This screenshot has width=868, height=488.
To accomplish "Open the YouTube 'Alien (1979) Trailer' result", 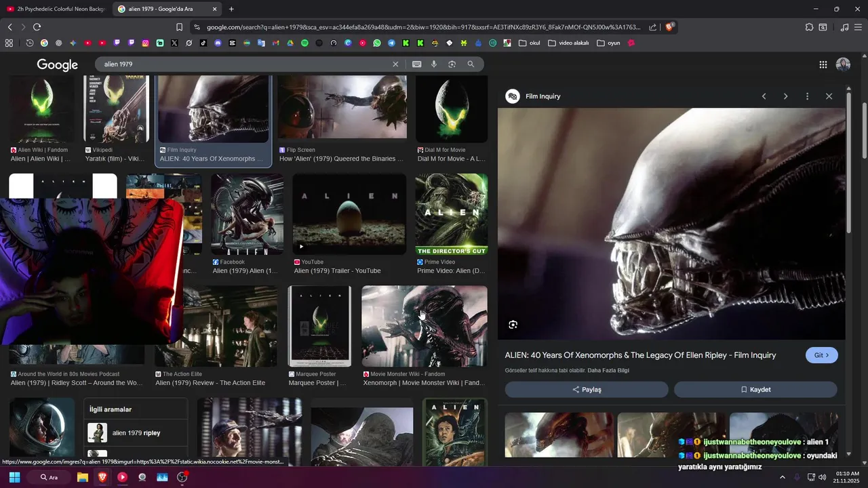I will [349, 214].
